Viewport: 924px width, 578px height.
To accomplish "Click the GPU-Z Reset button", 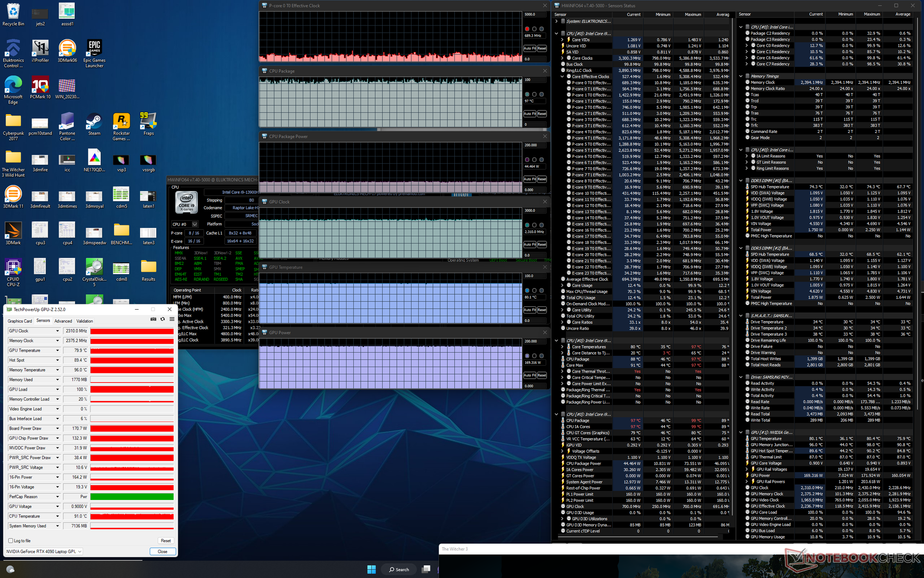I will point(166,541).
